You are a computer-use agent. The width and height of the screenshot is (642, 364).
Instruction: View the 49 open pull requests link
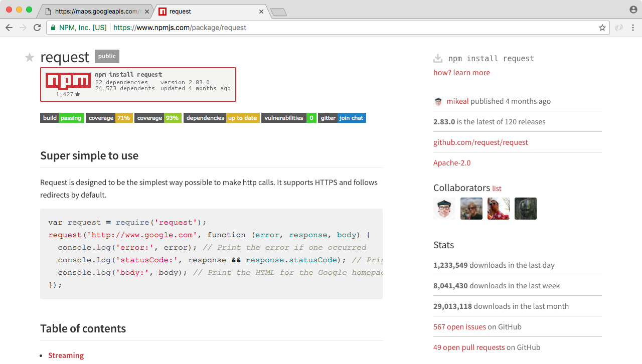tap(469, 347)
